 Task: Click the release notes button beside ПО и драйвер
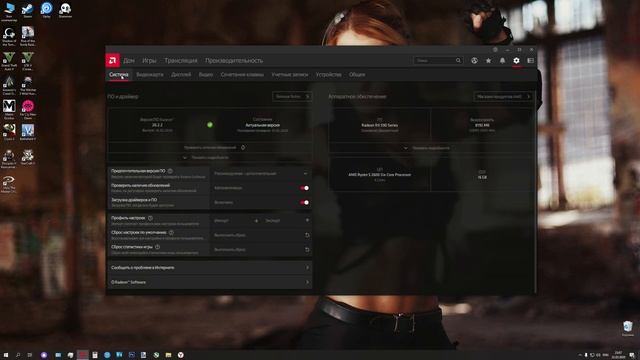292,97
